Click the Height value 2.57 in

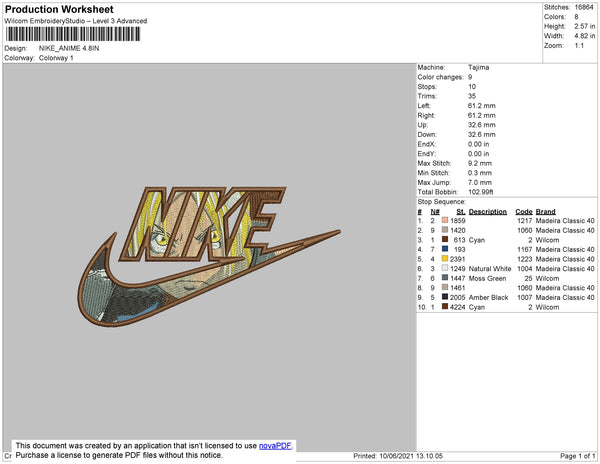[x=584, y=26]
